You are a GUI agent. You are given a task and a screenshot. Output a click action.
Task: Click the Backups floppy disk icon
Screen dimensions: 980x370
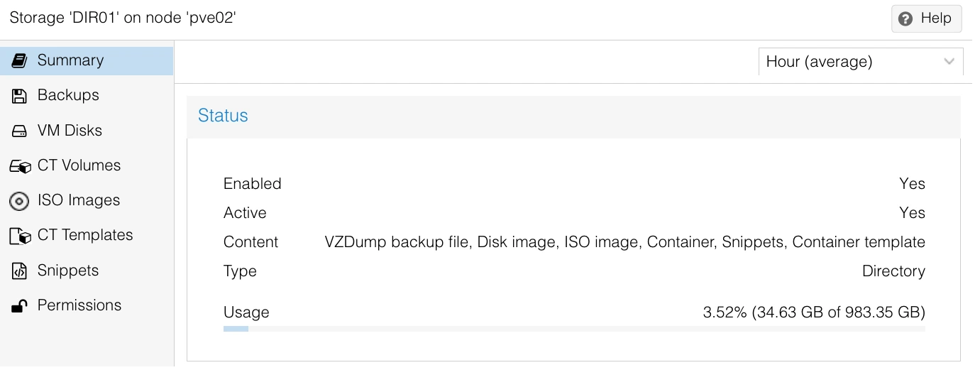point(19,95)
